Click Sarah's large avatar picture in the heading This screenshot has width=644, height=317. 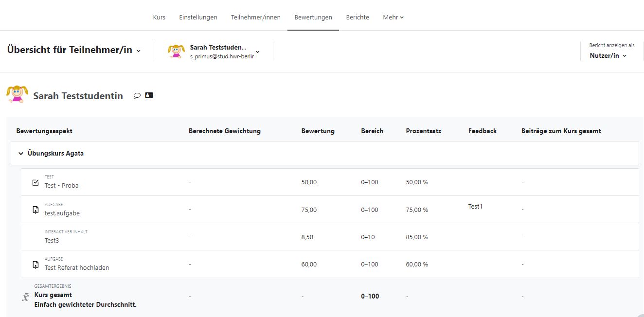tap(18, 94)
